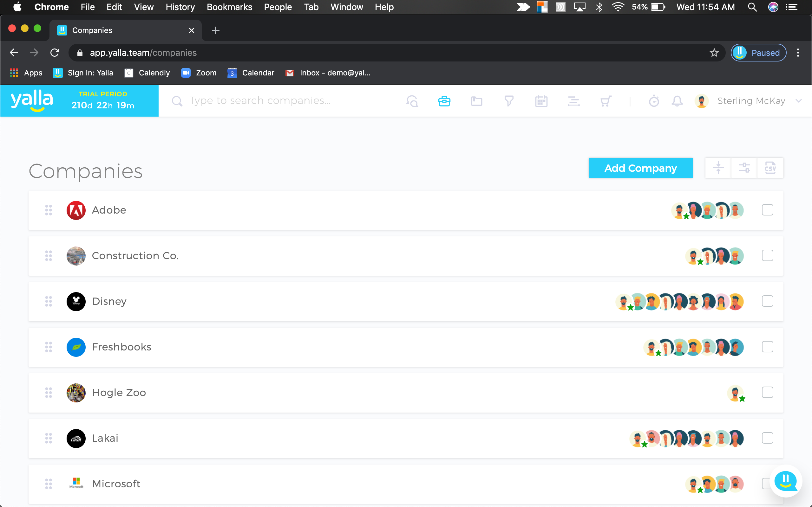Open the stopwatch timer icon
812x507 pixels.
654,101
